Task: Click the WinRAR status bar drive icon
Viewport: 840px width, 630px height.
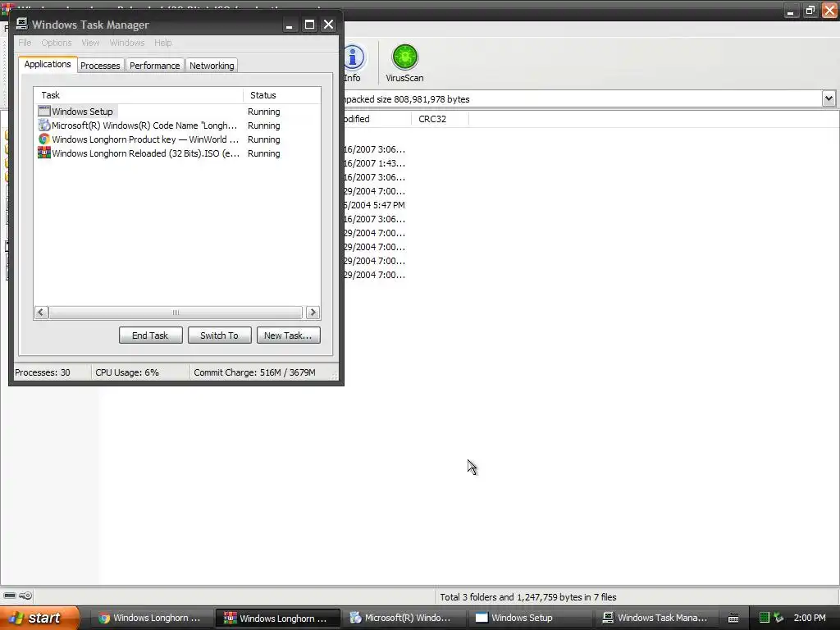Action: click(x=10, y=596)
